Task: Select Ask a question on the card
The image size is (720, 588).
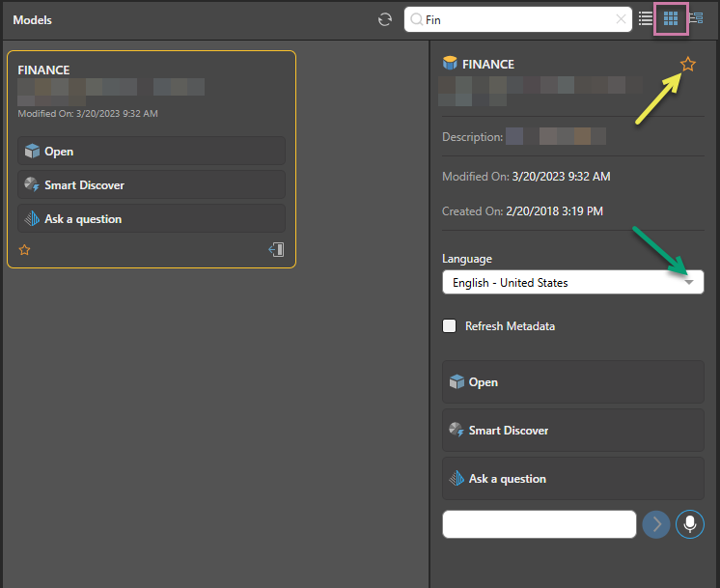Action: coord(152,219)
